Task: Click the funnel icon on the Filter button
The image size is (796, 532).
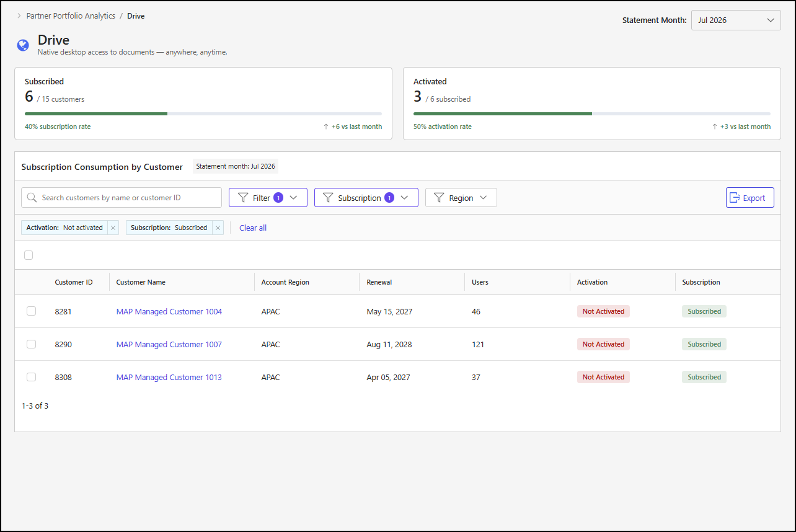Action: tap(244, 198)
